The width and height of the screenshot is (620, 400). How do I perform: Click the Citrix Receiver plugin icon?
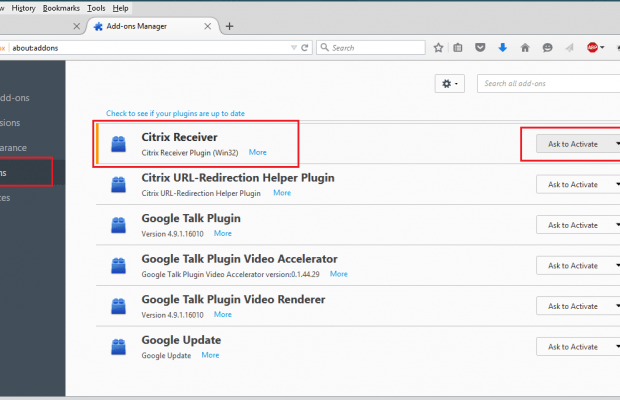[118, 144]
